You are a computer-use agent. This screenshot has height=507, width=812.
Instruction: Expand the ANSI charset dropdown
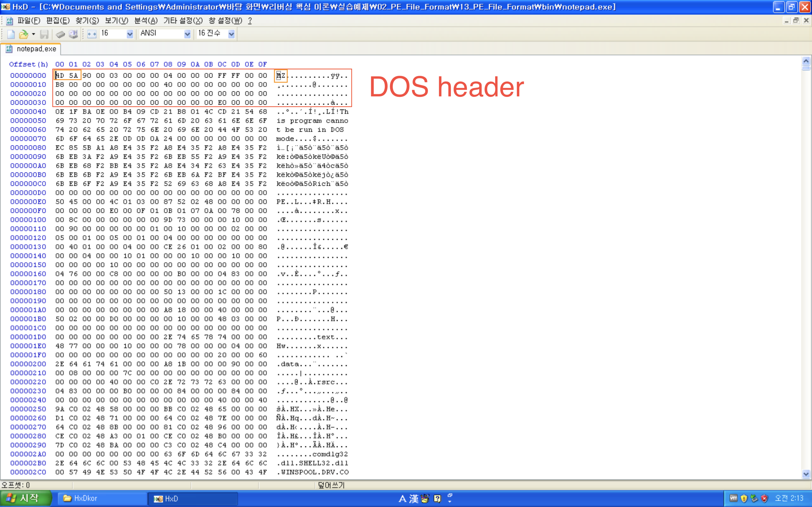click(187, 34)
